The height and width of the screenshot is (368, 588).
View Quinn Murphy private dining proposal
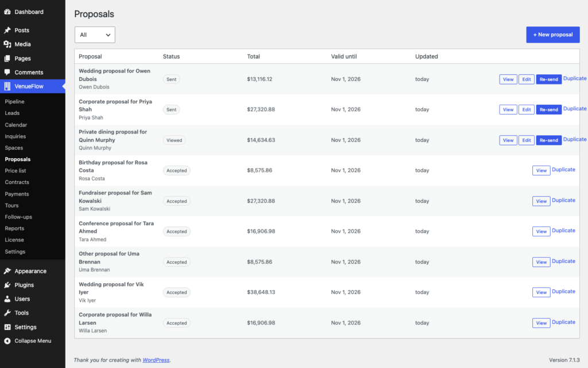coord(508,140)
